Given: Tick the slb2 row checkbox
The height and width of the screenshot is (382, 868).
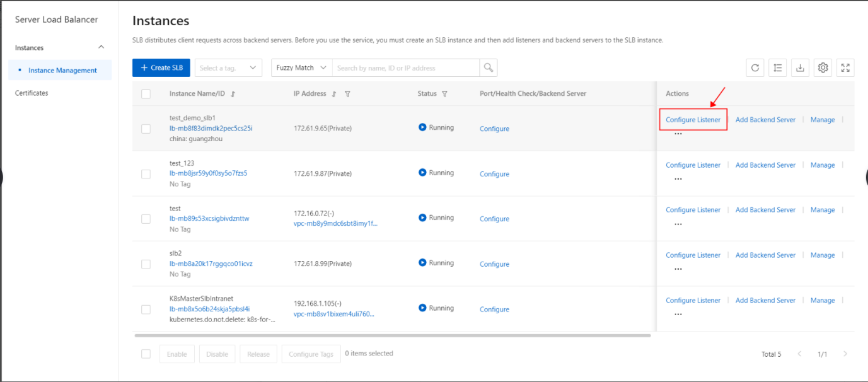Looking at the screenshot, I should [x=146, y=264].
